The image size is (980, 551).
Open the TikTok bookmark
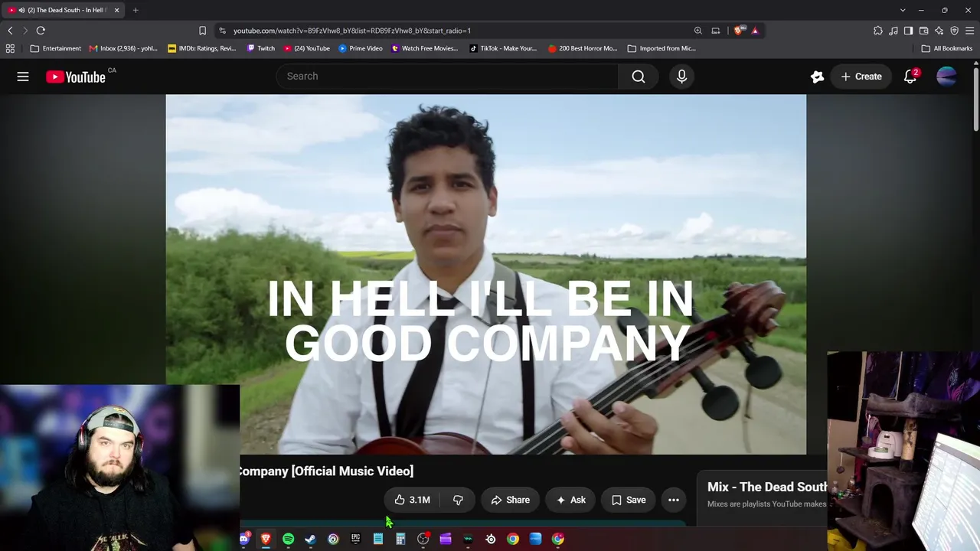pos(503,48)
